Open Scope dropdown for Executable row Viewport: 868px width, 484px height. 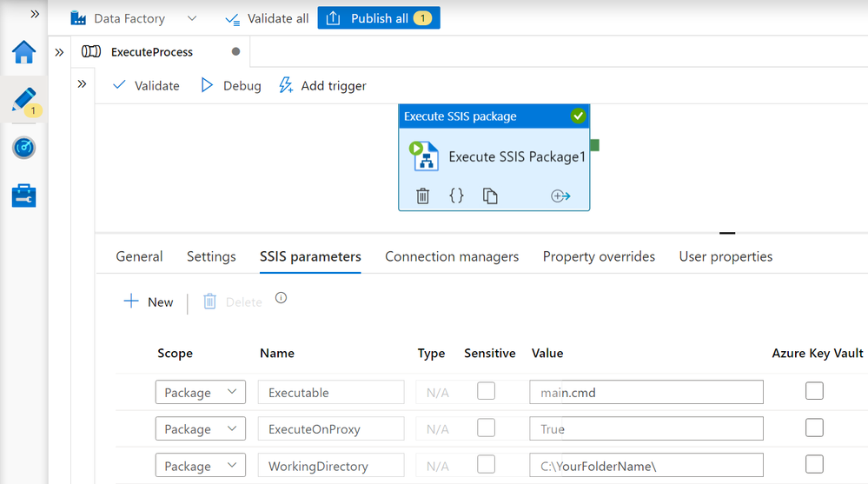[x=201, y=392]
